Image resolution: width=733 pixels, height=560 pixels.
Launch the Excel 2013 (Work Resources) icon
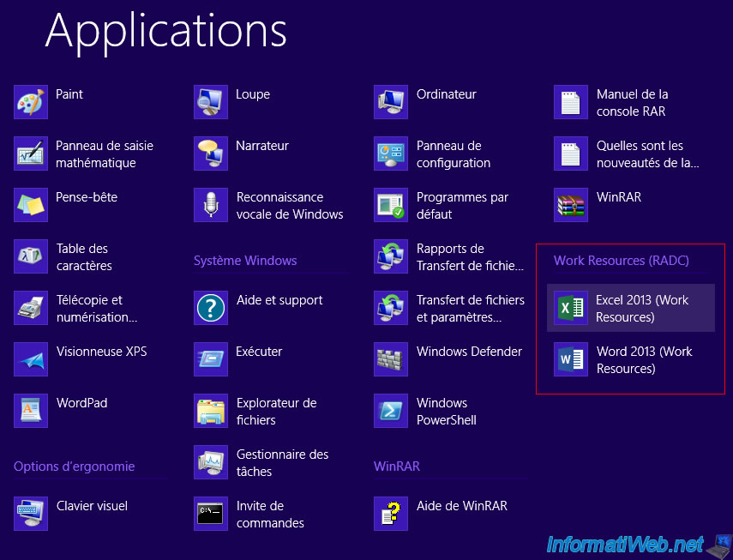click(x=571, y=308)
